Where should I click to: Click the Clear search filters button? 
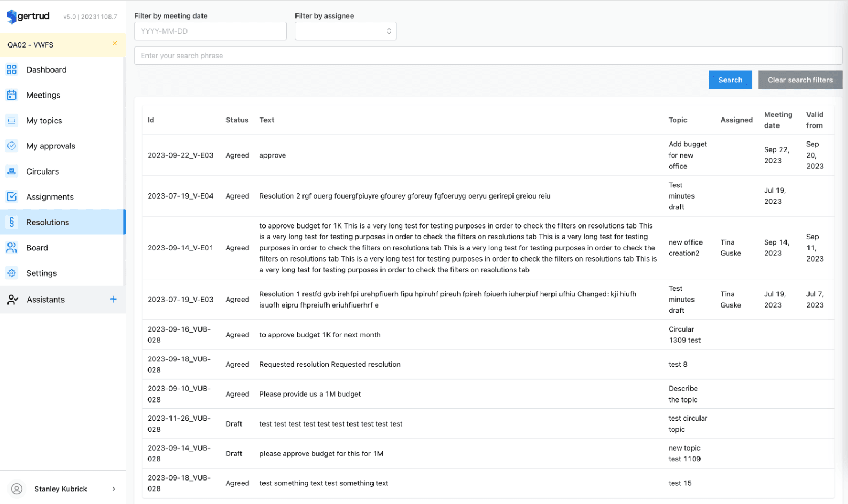click(799, 80)
